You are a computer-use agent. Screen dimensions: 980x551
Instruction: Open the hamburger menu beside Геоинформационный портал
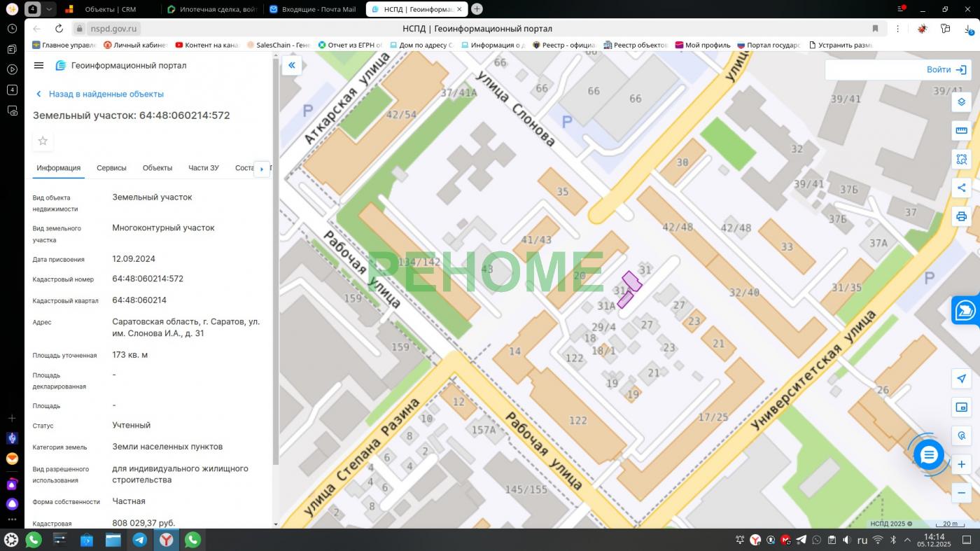click(38, 65)
